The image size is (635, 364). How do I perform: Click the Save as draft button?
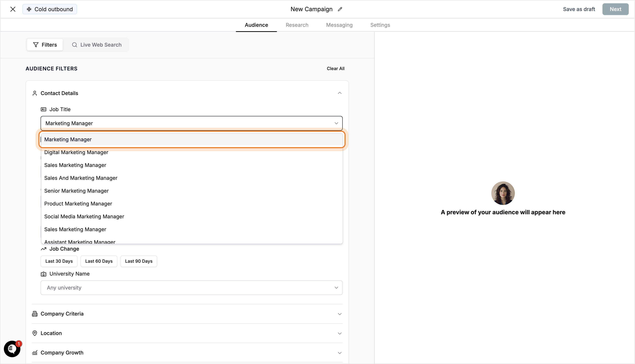579,9
